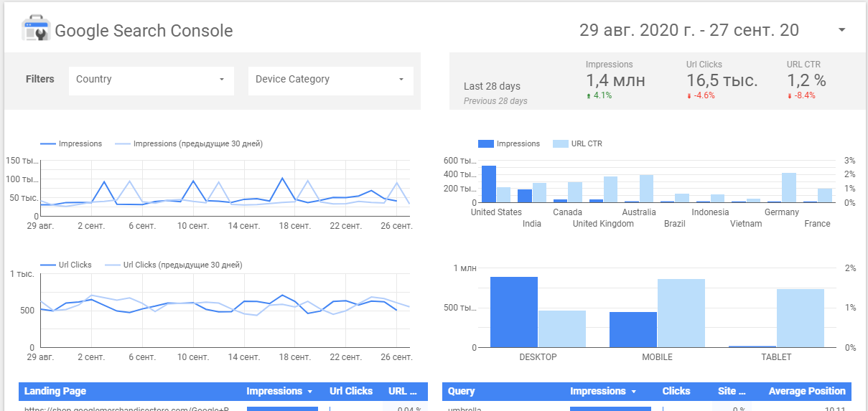Viewport: 868px width, 411px height.
Task: Click the TABLET axis label
Action: click(776, 356)
